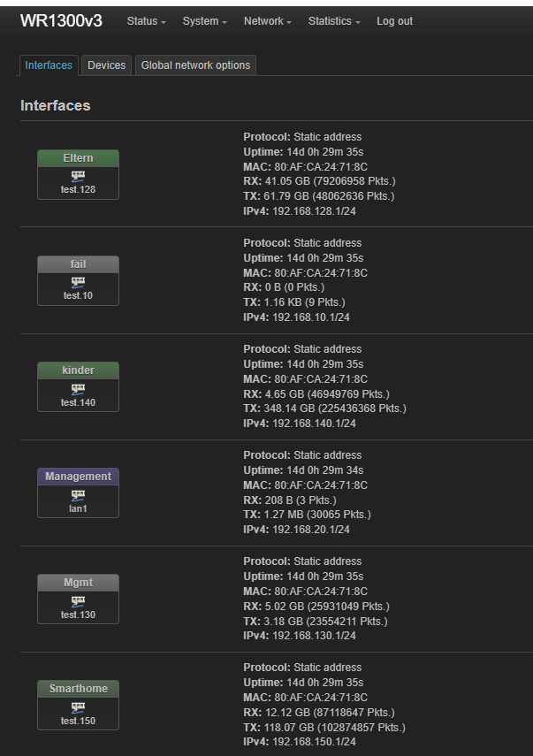
Task: Click the Eltern interface network port icon
Action: tap(78, 176)
